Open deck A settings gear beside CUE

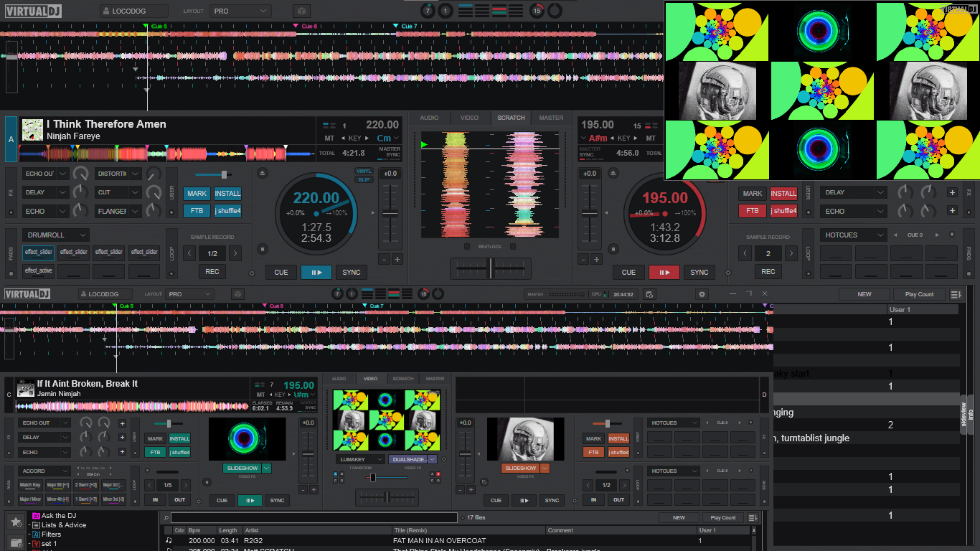click(252, 273)
